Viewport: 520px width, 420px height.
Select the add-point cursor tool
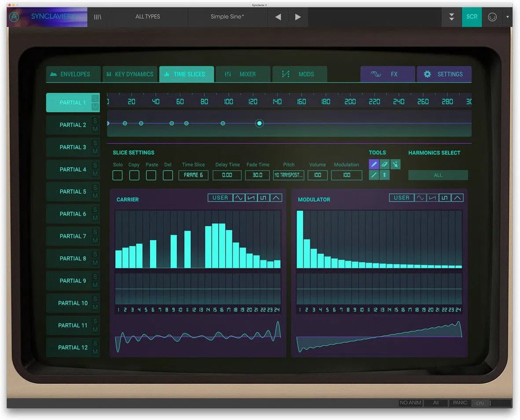click(395, 164)
